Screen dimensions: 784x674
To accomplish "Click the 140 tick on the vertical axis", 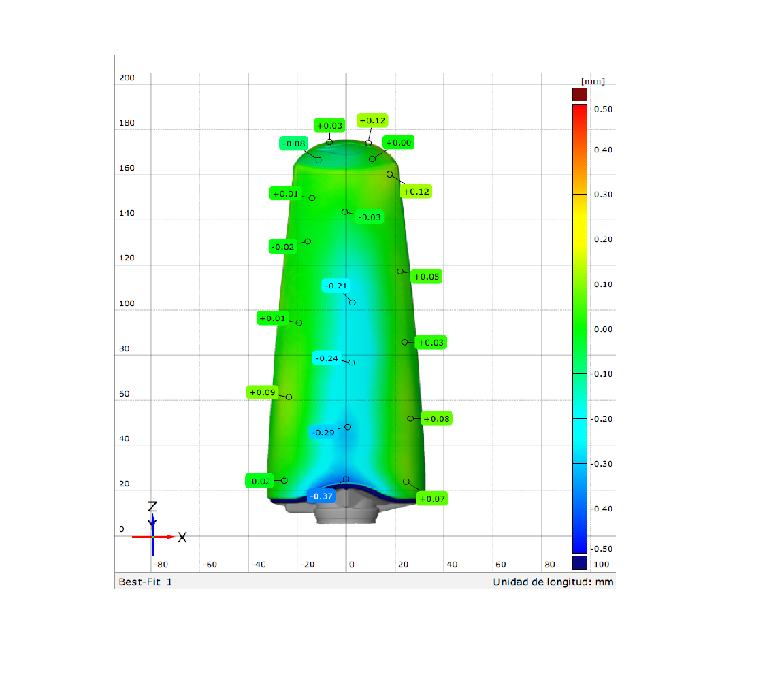I will click(x=127, y=213).
